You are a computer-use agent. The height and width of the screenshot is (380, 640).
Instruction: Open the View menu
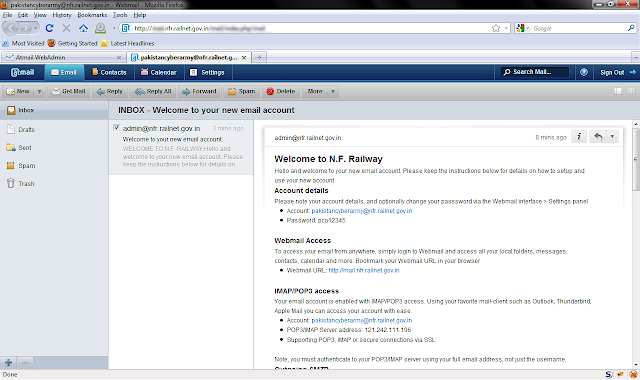pyautogui.click(x=40, y=15)
